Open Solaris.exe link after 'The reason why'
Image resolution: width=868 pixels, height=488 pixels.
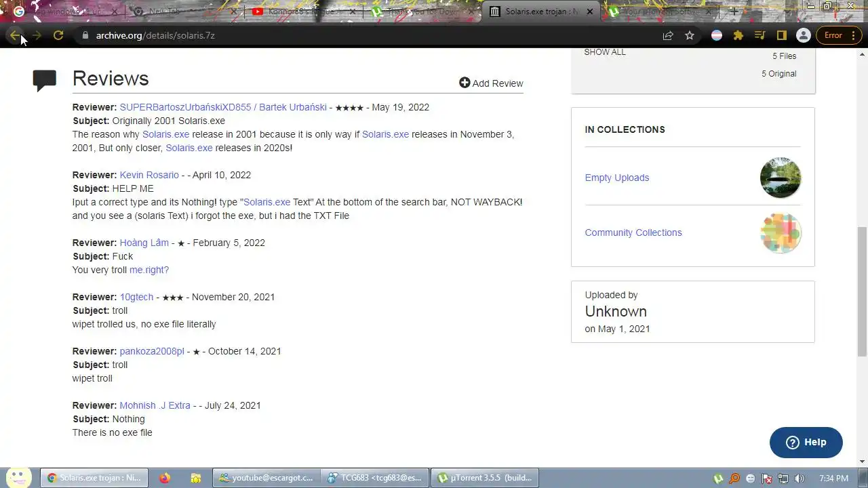point(165,134)
